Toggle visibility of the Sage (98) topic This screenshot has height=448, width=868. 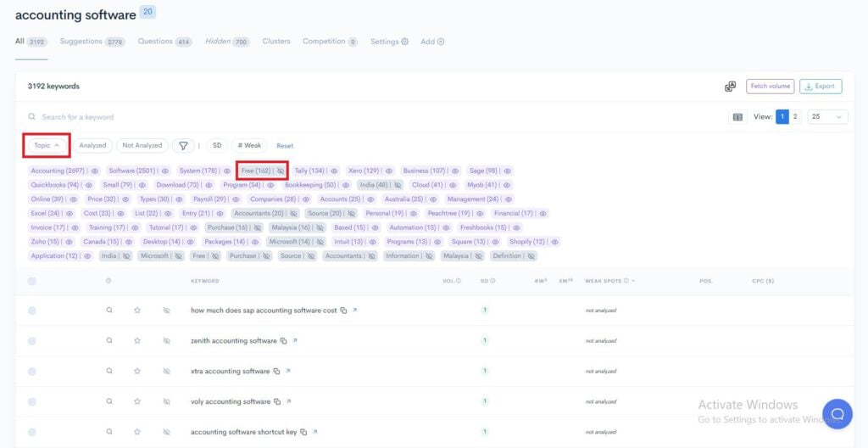[x=507, y=171]
